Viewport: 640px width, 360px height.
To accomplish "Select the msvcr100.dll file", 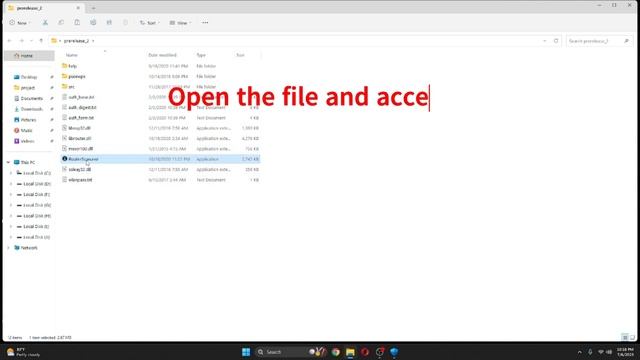I will click(80, 149).
